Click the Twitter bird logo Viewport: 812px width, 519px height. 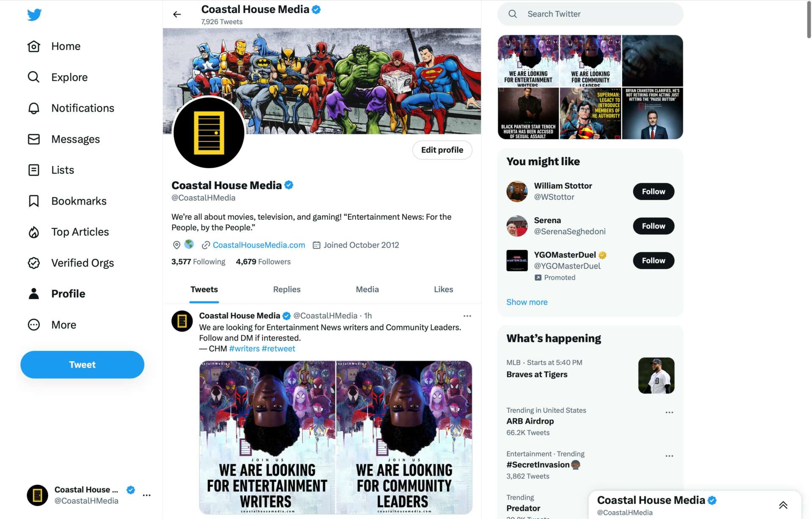click(x=34, y=15)
